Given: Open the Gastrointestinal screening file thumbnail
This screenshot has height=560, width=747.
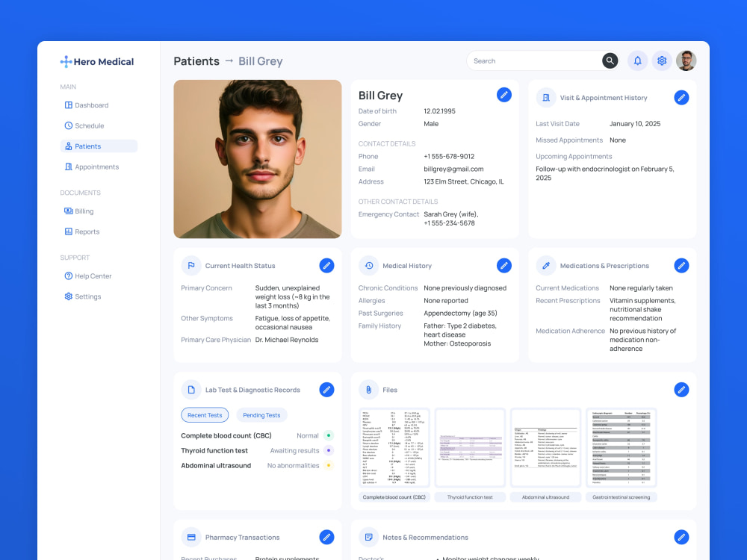Looking at the screenshot, I should [x=622, y=447].
